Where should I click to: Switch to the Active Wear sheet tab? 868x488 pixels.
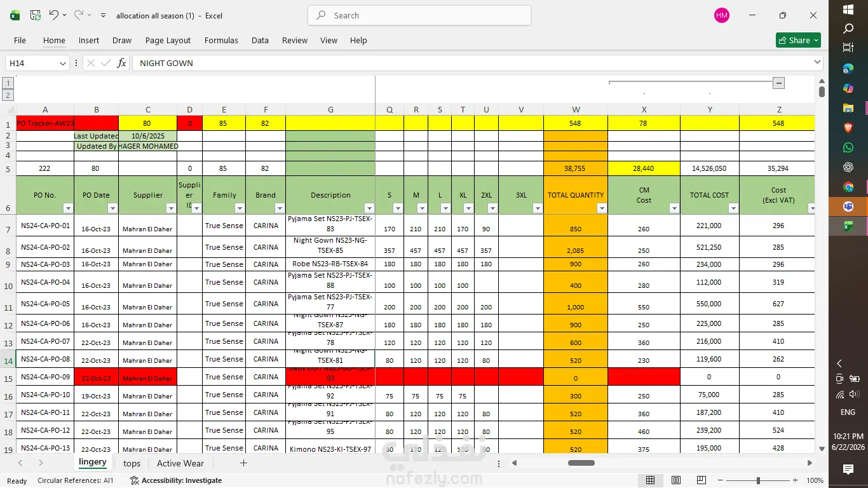180,463
